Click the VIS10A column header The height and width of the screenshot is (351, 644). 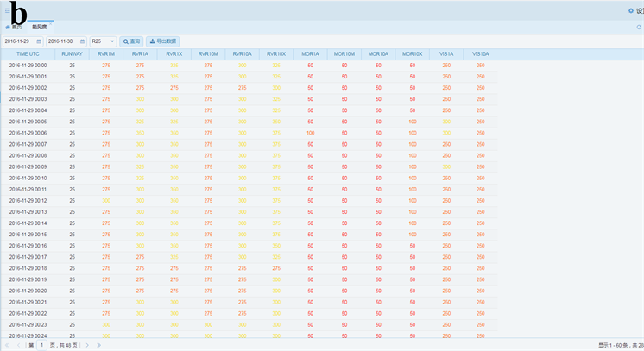tap(480, 53)
